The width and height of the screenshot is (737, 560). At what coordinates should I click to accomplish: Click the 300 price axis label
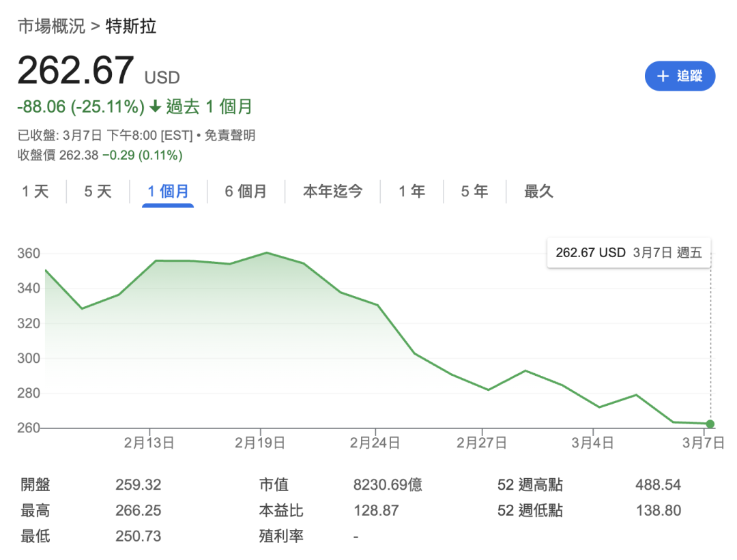point(29,358)
